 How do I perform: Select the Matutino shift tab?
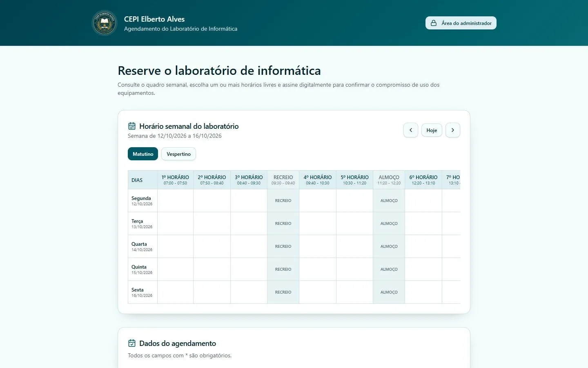[143, 154]
